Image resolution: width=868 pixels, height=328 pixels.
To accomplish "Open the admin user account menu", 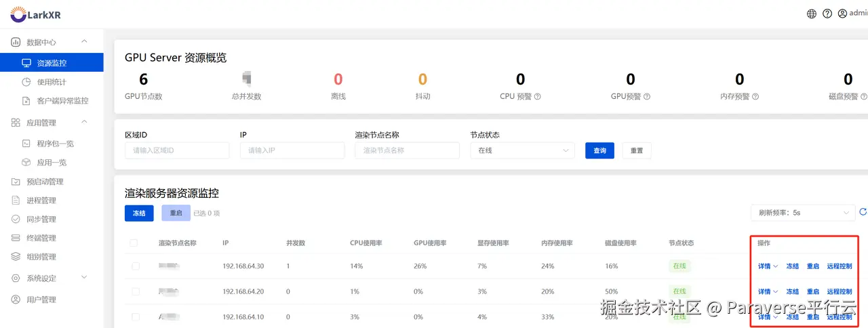I will point(853,14).
